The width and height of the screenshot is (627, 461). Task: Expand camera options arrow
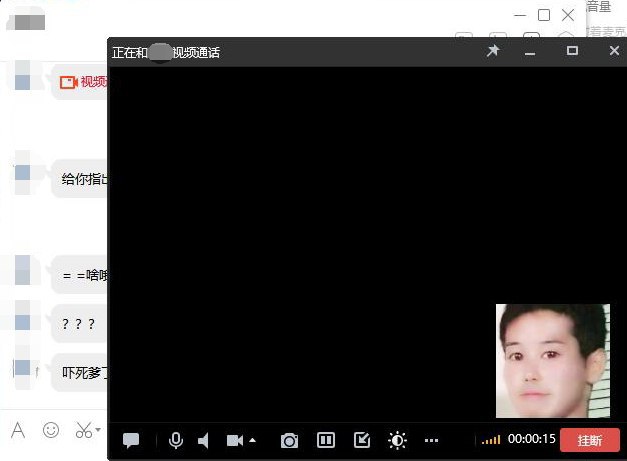[x=252, y=440]
